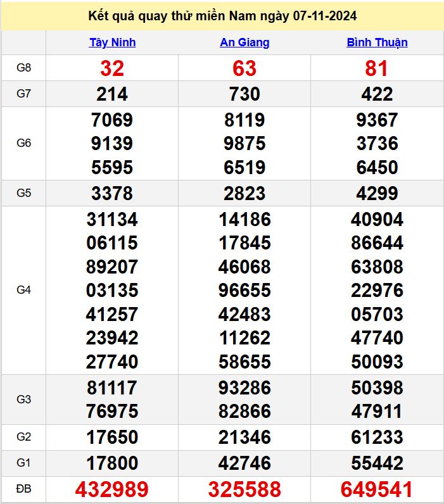
Task: Click the G4 number 14186
Action: pyautogui.click(x=244, y=220)
